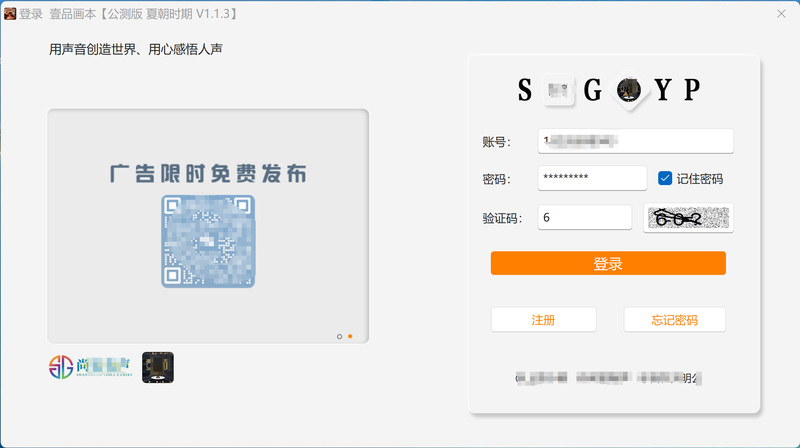This screenshot has width=800, height=448.
Task: Focus the 密码 password input field
Action: [592, 178]
